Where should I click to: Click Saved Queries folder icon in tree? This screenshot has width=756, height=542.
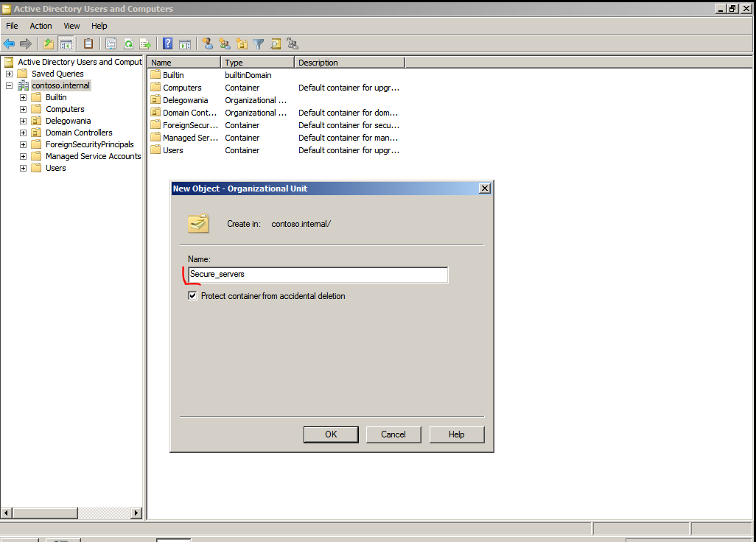[x=22, y=74]
